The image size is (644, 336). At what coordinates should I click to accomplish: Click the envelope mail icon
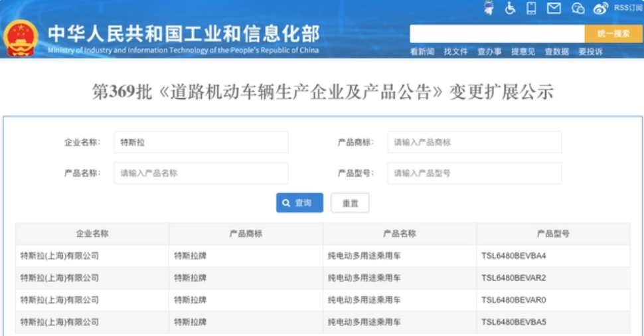(x=554, y=8)
